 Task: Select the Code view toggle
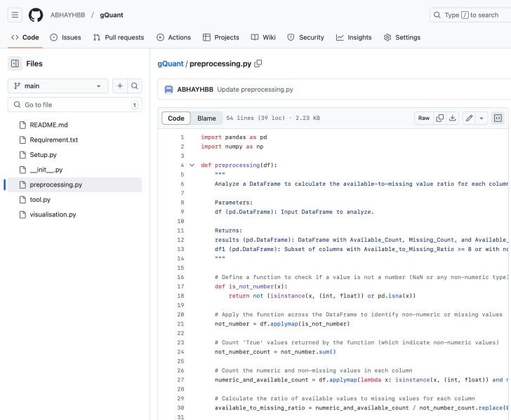176,118
